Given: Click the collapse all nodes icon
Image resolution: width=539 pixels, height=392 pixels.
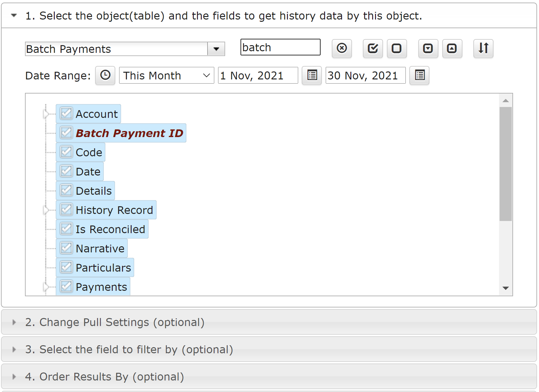Looking at the screenshot, I should [452, 48].
